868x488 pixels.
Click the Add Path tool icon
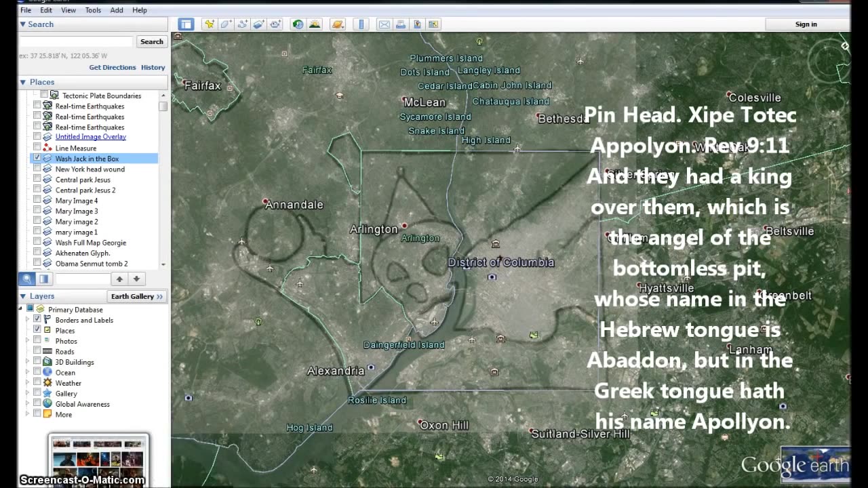[242, 24]
